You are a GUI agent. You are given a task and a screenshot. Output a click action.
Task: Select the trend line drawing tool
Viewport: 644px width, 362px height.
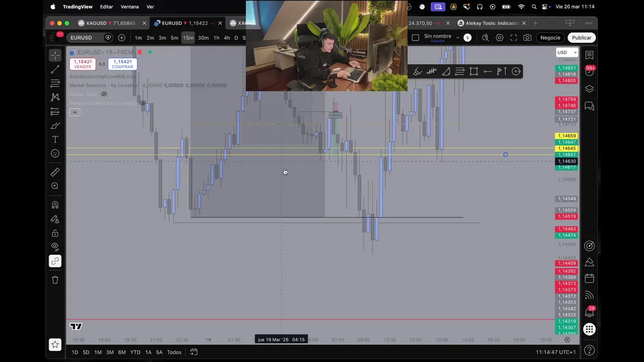(x=55, y=69)
